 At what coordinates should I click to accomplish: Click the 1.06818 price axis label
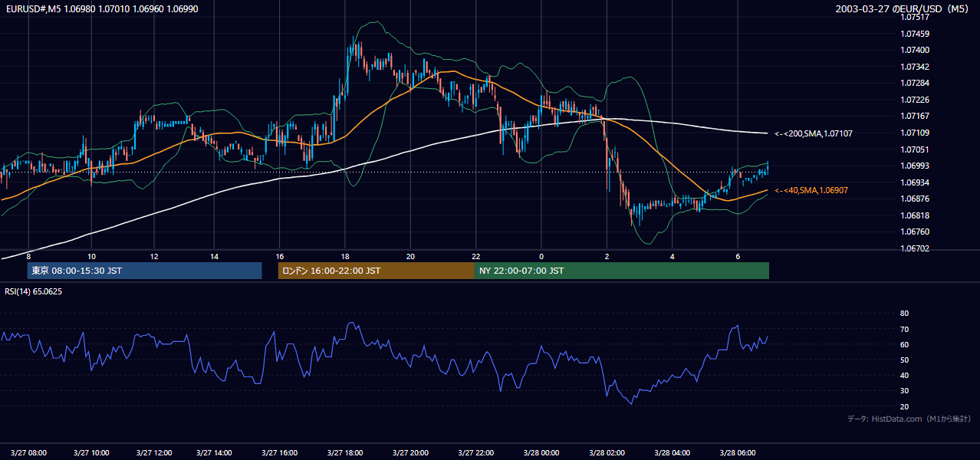click(914, 215)
